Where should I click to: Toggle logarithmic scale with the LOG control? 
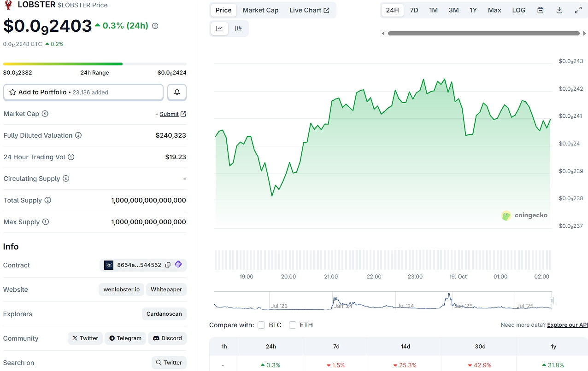[x=518, y=10]
